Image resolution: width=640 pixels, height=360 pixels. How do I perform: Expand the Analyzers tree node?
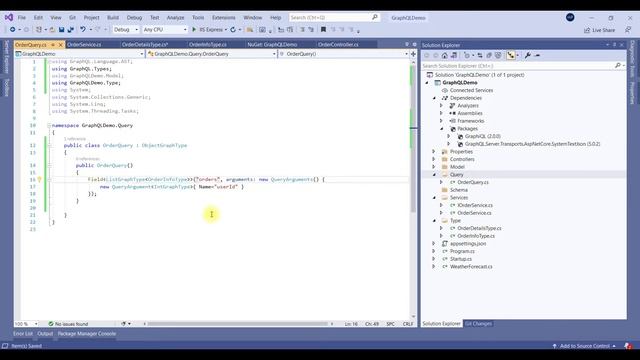tap(441, 106)
